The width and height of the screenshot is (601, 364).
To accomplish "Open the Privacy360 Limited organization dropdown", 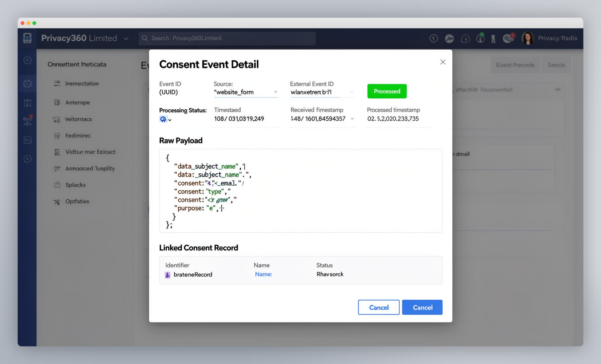I will [x=126, y=38].
